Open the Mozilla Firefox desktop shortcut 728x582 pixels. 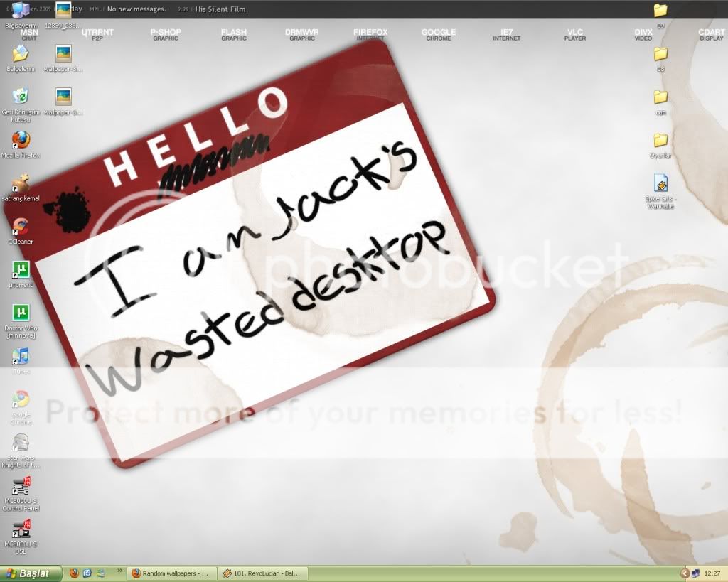coord(21,141)
